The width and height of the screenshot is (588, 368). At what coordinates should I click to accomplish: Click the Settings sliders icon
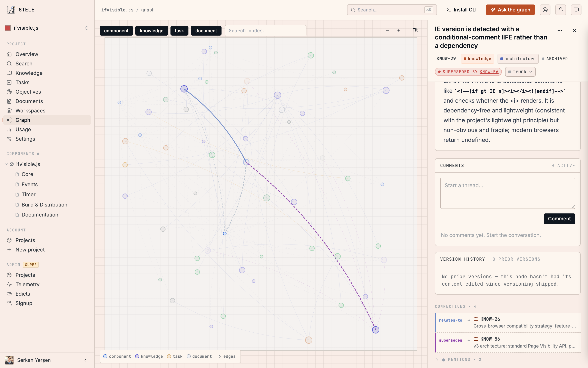[x=9, y=139]
